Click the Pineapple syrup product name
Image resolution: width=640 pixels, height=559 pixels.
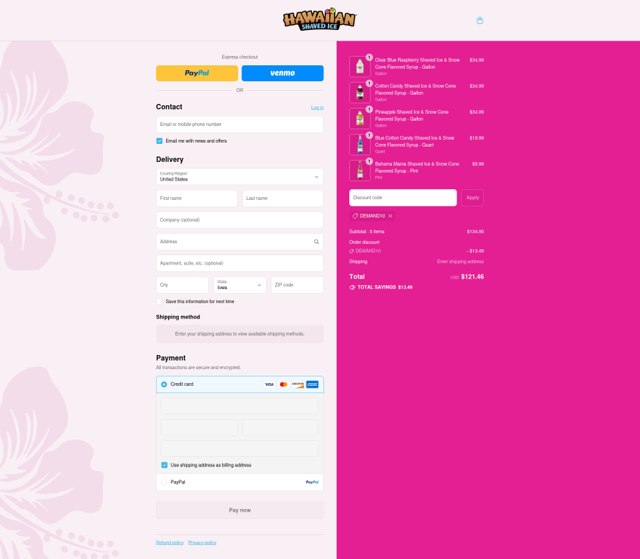click(x=411, y=115)
